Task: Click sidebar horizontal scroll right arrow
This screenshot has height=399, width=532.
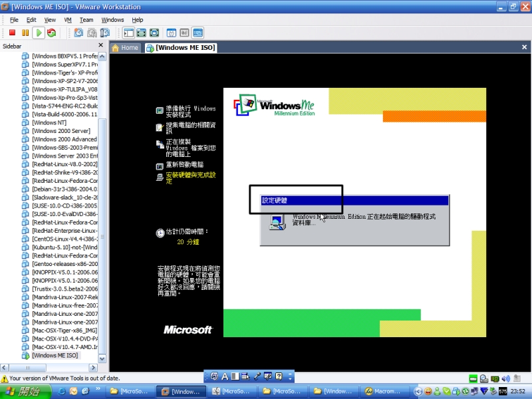Action: click(x=93, y=368)
